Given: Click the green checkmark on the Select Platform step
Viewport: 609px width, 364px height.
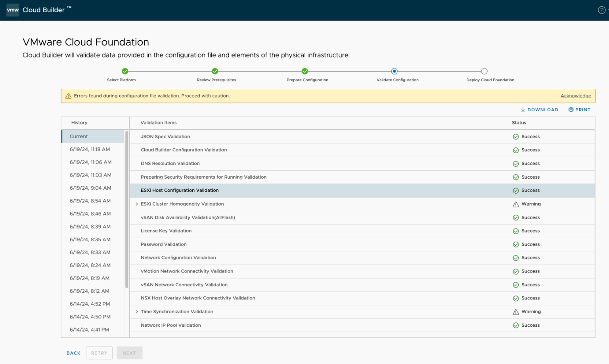Looking at the screenshot, I should (x=124, y=72).
